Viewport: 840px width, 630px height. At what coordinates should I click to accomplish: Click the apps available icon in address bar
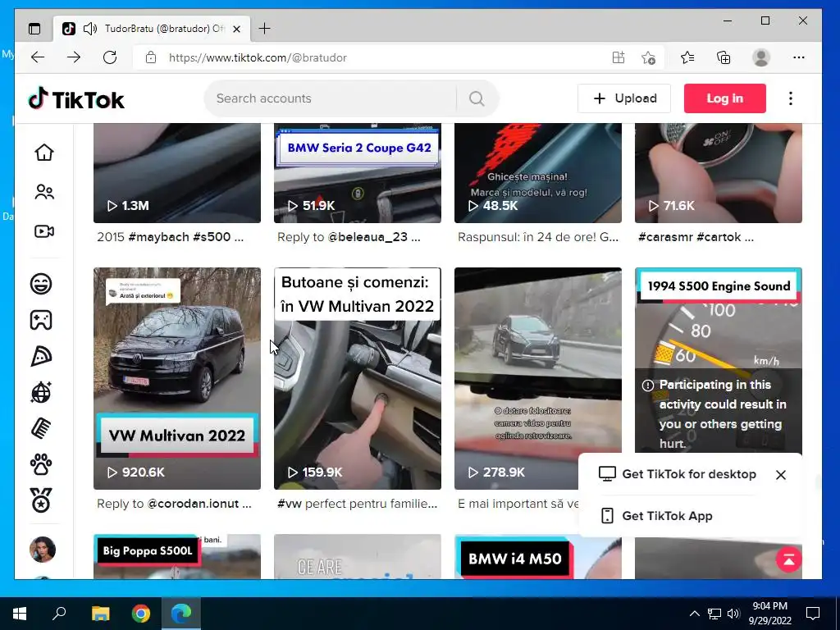[619, 57]
